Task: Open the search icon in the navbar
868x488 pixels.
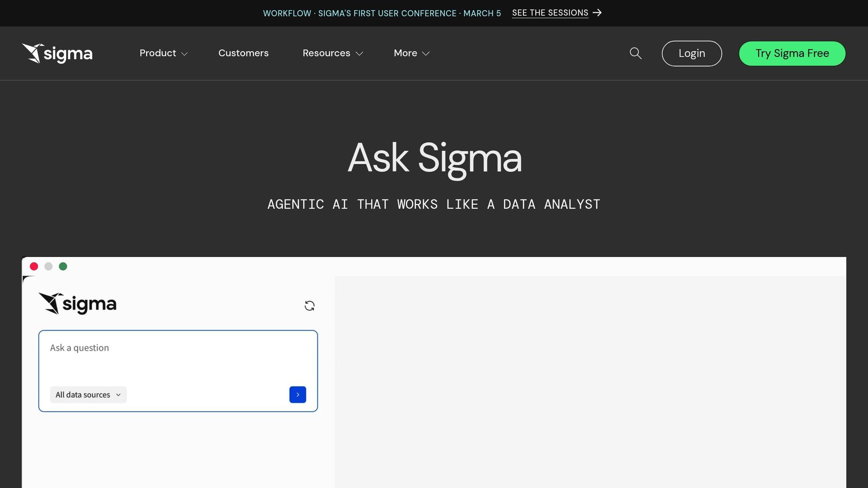Action: click(x=635, y=53)
